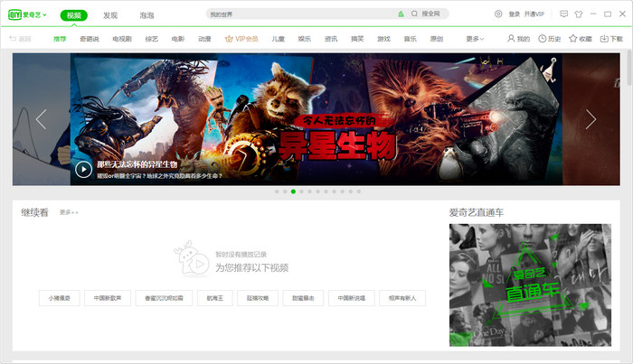This screenshot has height=364, width=633.
Task: Open the skin (shirt) icon
Action: (x=579, y=14)
